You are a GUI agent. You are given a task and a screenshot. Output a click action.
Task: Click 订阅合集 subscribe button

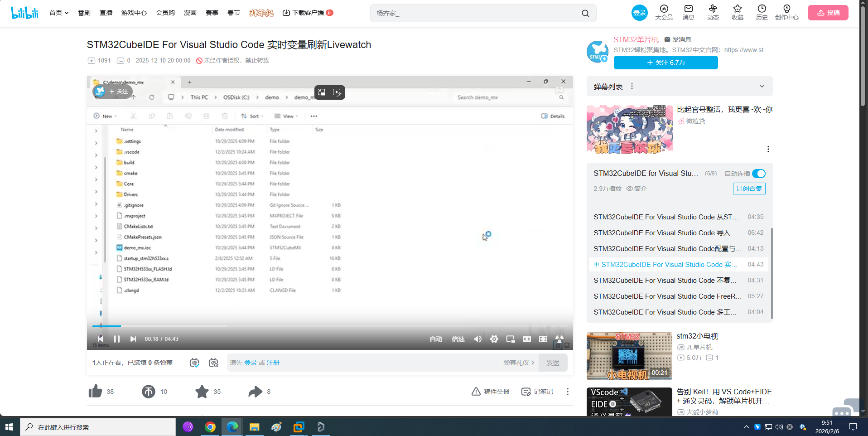[749, 189]
